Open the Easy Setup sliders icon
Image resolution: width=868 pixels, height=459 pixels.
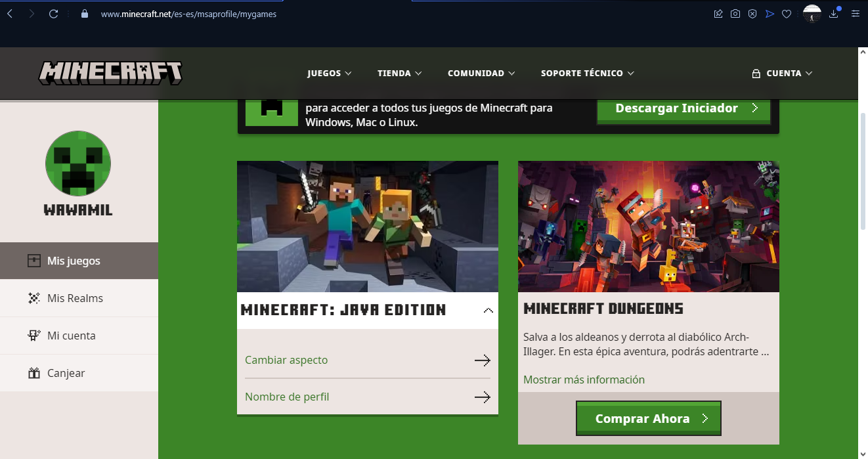pos(855,14)
